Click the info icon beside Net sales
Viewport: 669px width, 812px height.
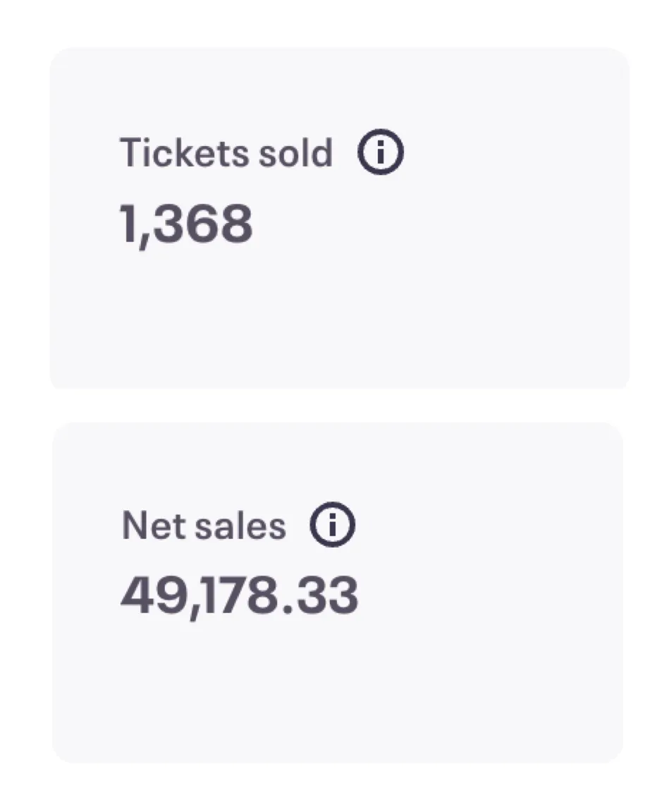click(333, 526)
